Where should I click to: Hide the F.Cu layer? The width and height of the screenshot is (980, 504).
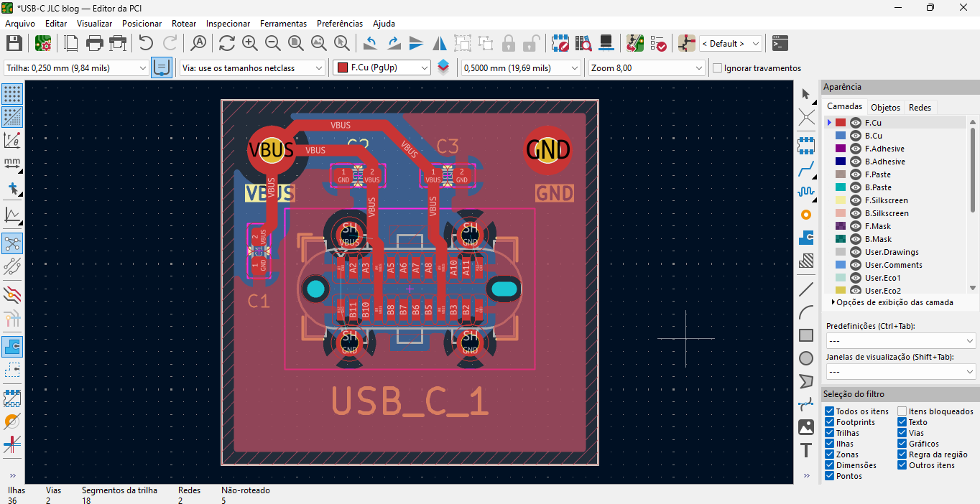click(x=855, y=123)
